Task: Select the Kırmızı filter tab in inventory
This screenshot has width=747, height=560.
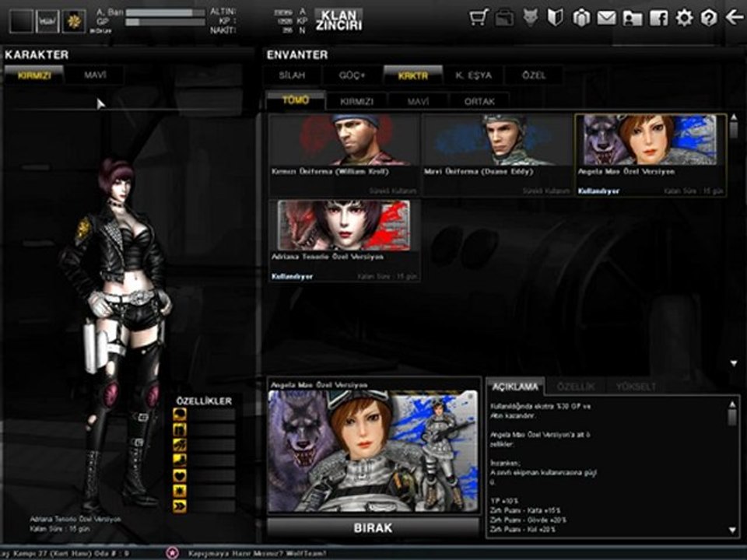Action: [x=357, y=101]
